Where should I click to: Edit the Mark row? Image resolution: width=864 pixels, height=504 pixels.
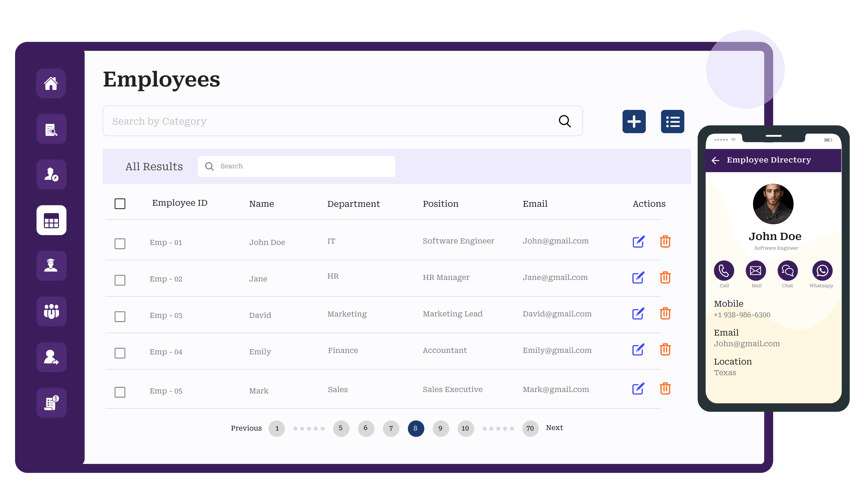(638, 388)
